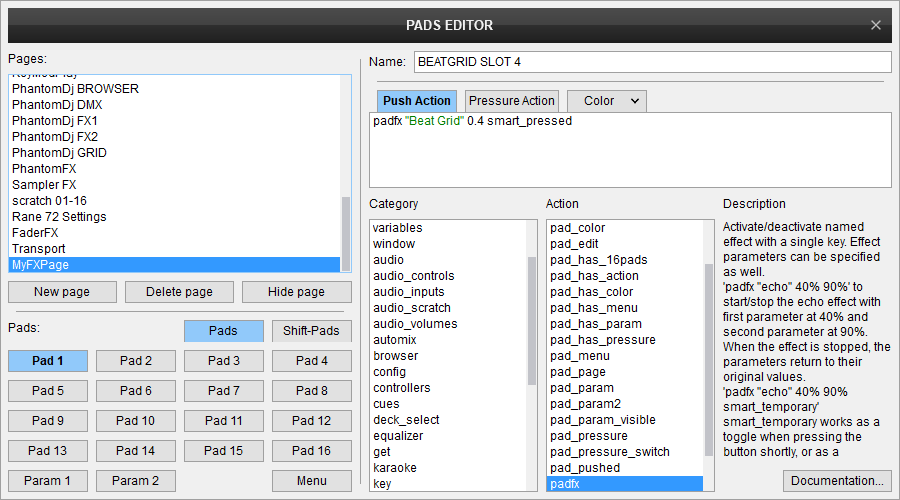Select Pad 1 for editing

point(48,361)
